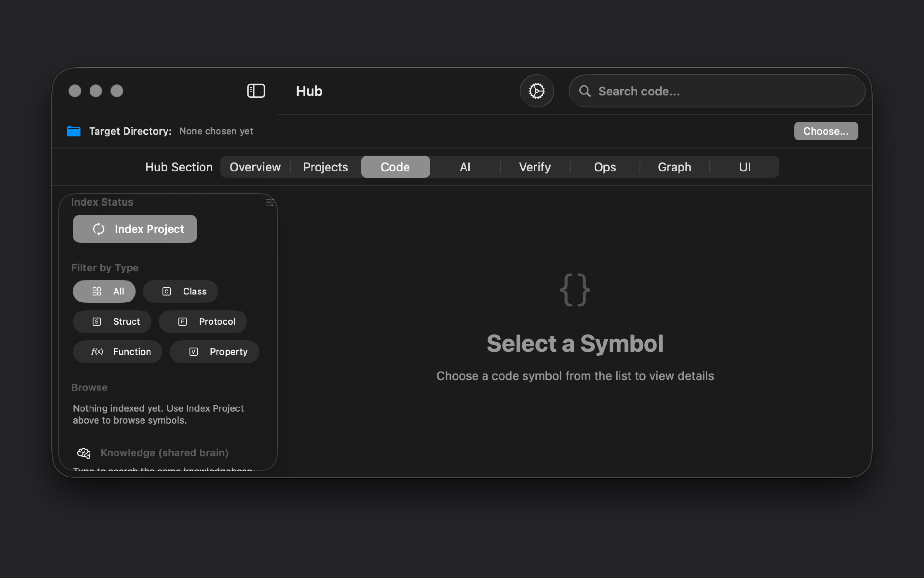The height and width of the screenshot is (578, 924).
Task: Filter symbols by Property
Action: coord(215,352)
